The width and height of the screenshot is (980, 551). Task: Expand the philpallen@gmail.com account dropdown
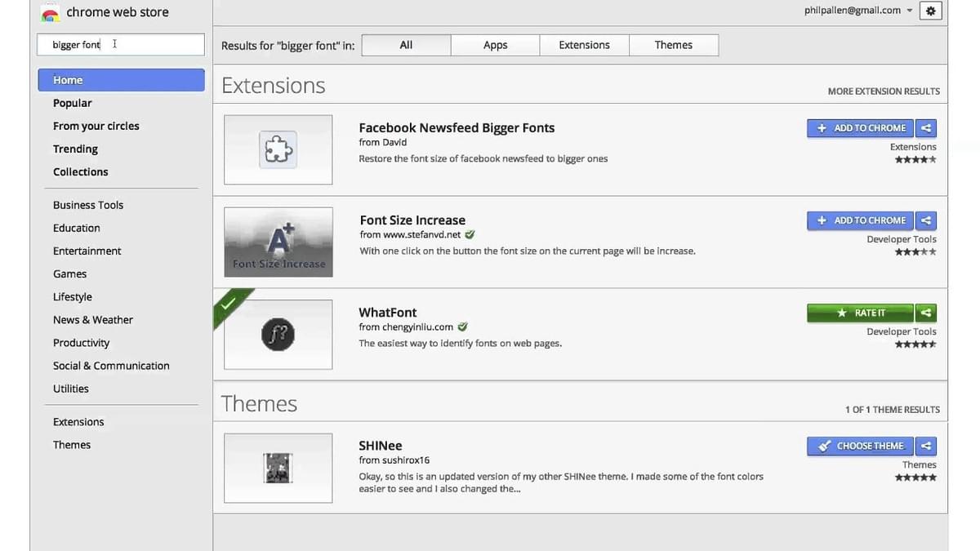point(910,11)
